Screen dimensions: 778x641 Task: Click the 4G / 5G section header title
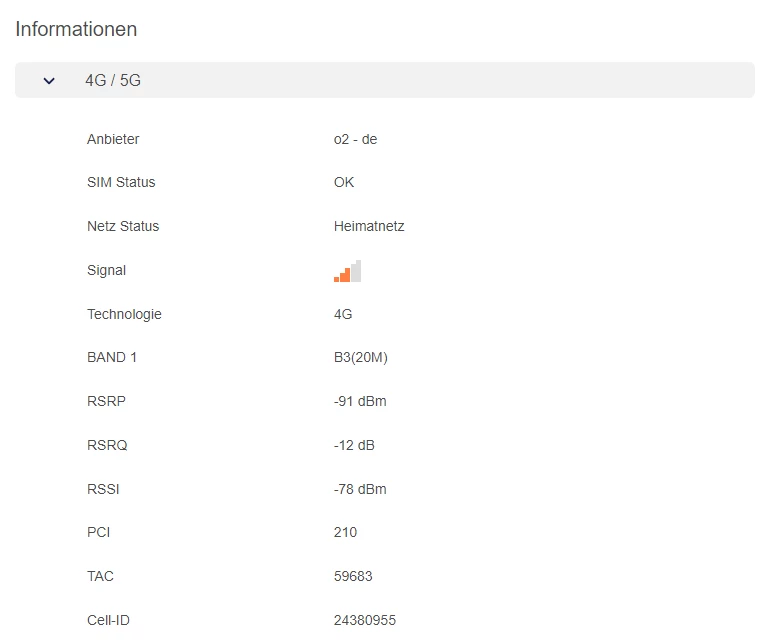pos(113,80)
